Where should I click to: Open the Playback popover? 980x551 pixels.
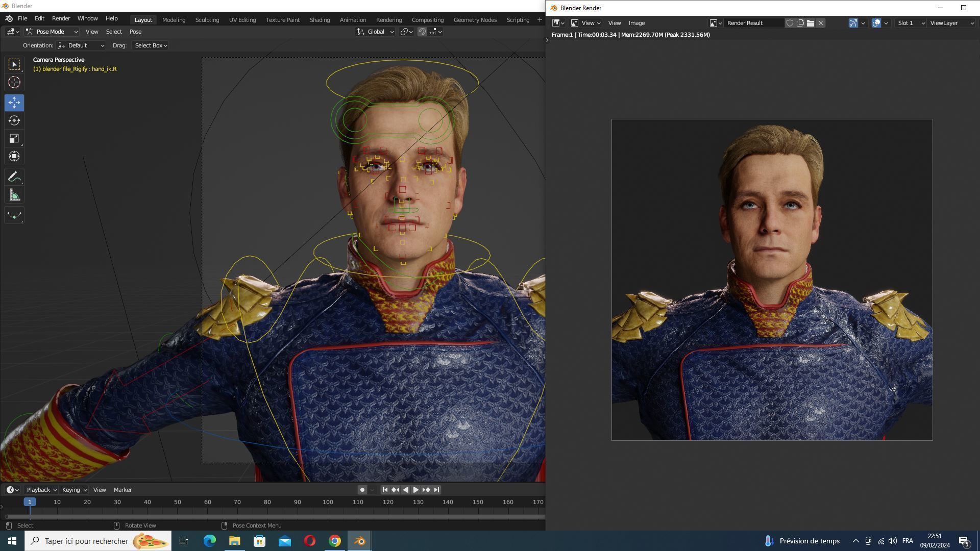pyautogui.click(x=41, y=490)
